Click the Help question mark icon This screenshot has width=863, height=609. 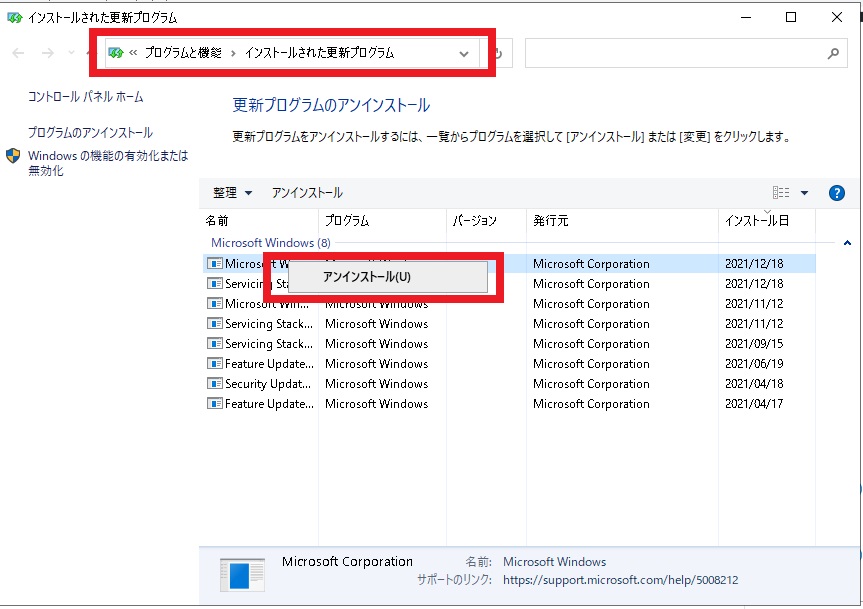pyautogui.click(x=836, y=193)
